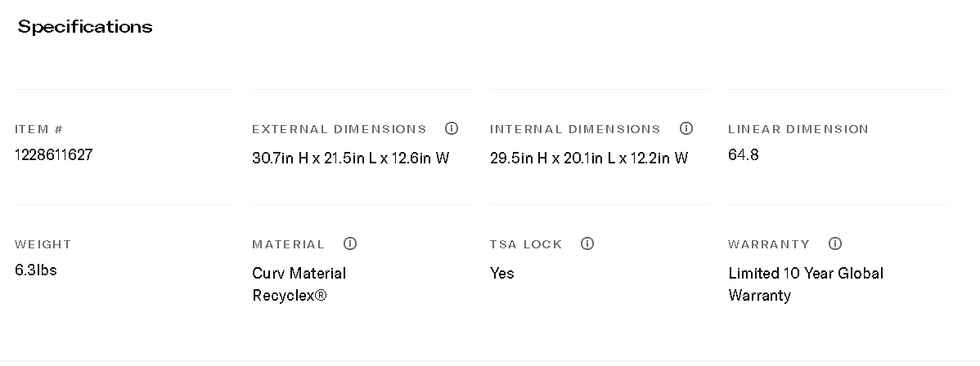The image size is (980, 366).
Task: Click the External Dimensions info icon
Action: pyautogui.click(x=451, y=128)
